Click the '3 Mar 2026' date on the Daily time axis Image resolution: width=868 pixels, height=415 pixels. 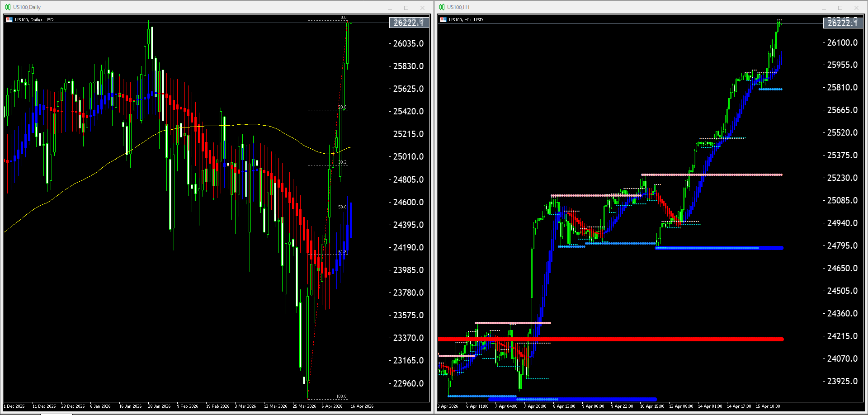click(245, 406)
